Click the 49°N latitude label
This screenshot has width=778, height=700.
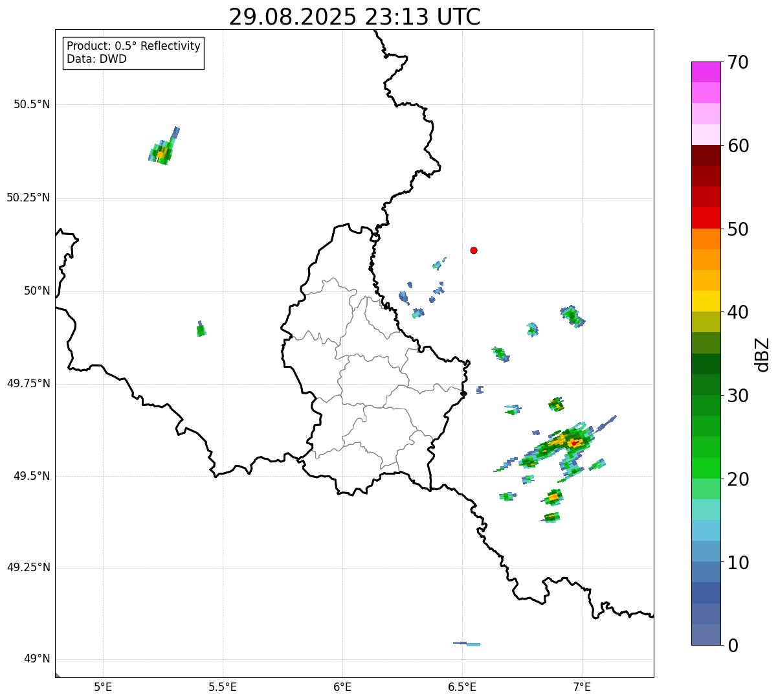click(37, 660)
